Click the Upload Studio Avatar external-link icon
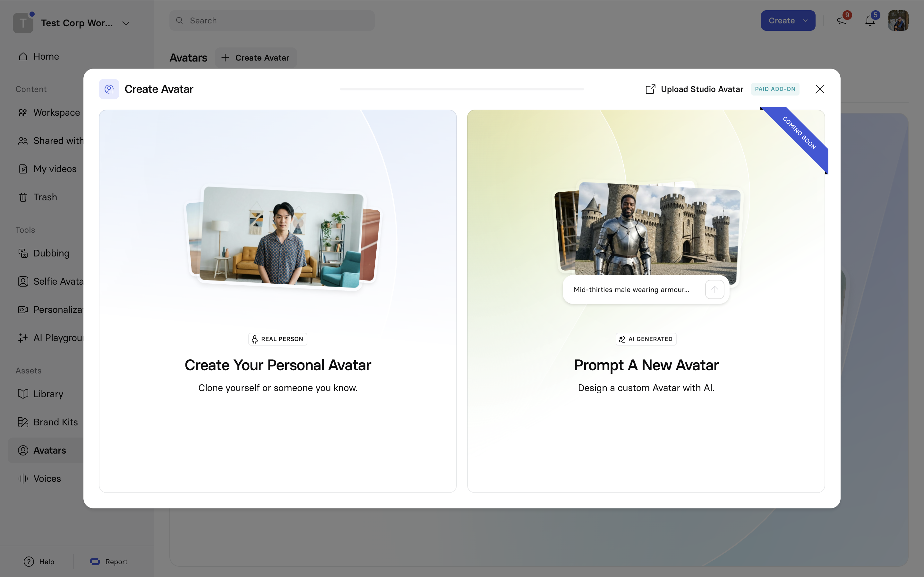 [x=650, y=89]
